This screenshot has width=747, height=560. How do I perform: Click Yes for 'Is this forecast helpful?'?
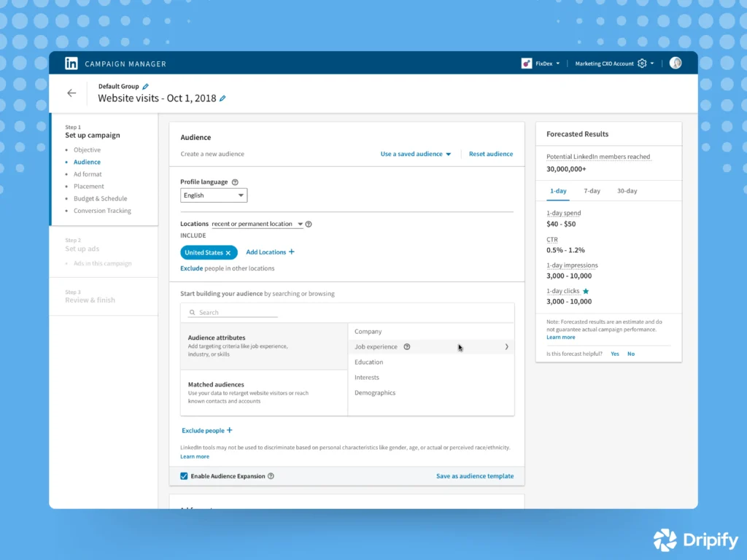click(614, 353)
